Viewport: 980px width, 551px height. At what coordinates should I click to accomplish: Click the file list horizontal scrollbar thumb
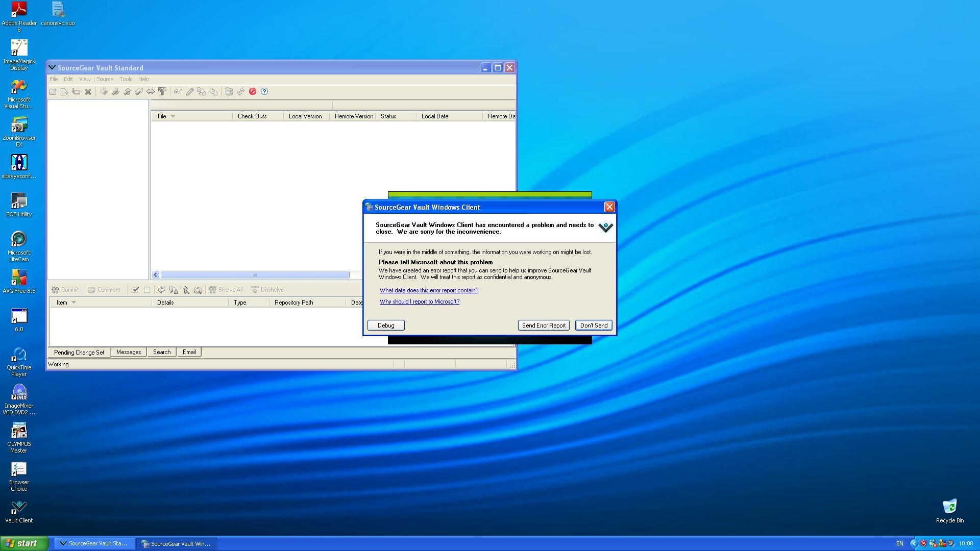255,275
